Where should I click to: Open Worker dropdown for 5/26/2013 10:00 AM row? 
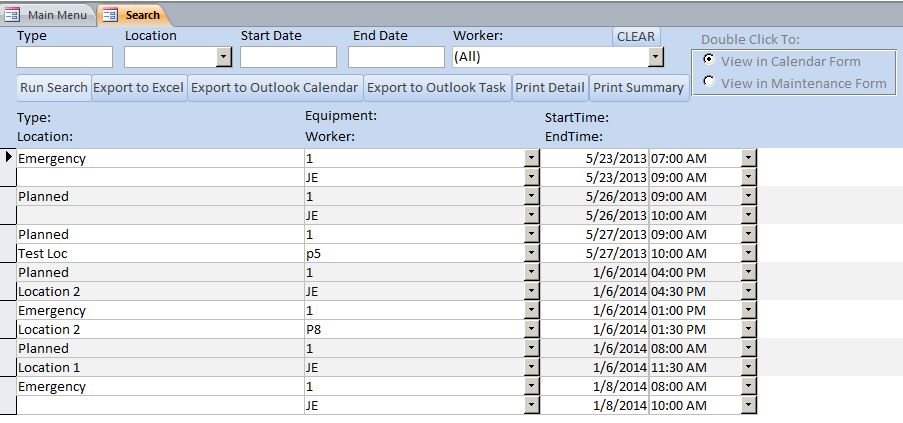(532, 215)
